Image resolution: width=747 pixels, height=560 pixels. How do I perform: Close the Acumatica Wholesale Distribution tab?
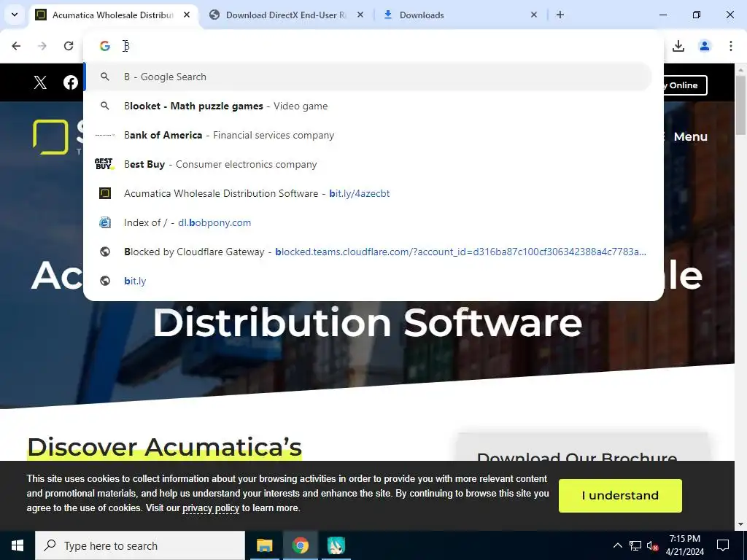point(187,15)
